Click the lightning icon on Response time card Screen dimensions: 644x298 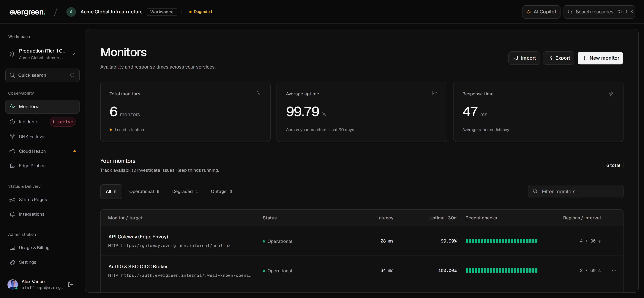611,93
